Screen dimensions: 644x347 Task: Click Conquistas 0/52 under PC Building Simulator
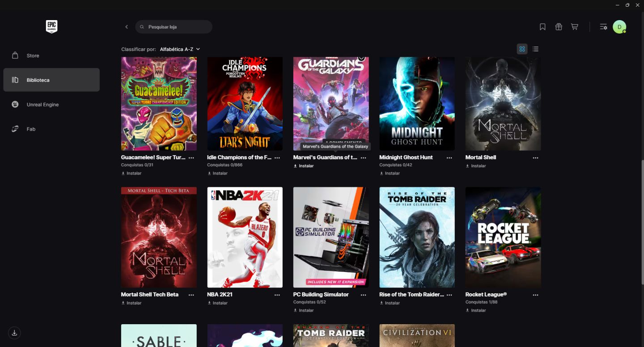(x=309, y=302)
